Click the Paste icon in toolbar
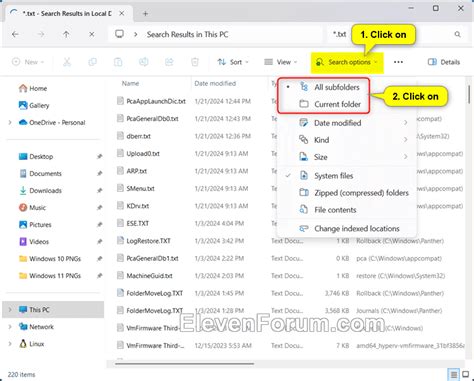The image size is (474, 381). click(118, 62)
